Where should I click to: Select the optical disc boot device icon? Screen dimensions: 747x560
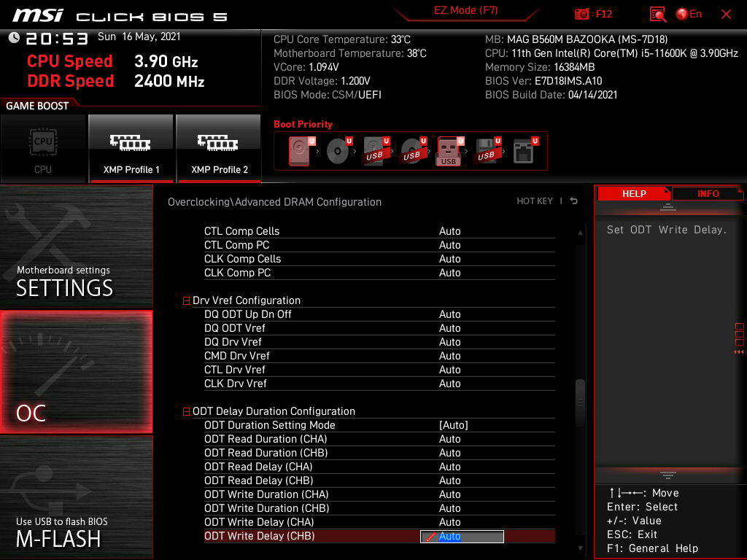338,151
